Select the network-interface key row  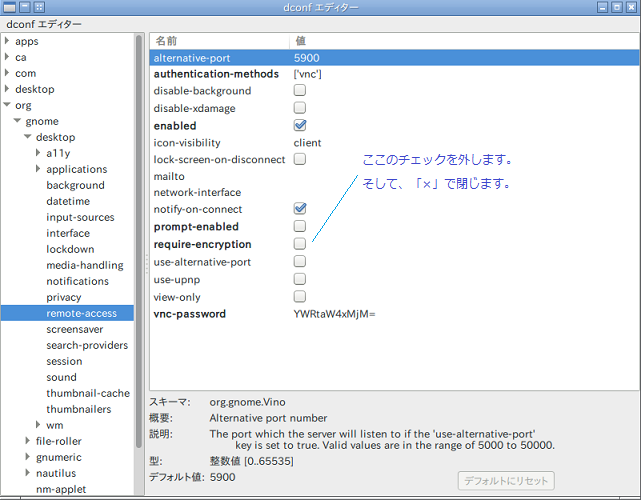point(394,192)
